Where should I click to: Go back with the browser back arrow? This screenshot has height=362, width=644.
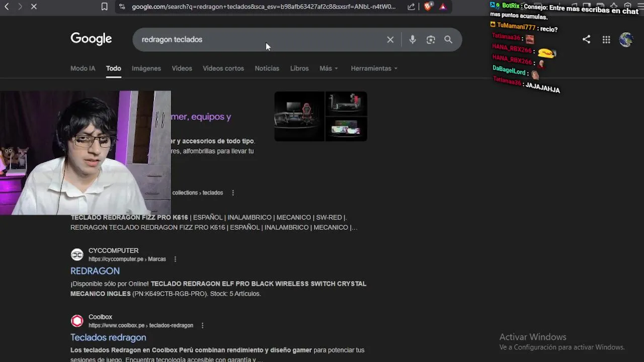click(7, 7)
